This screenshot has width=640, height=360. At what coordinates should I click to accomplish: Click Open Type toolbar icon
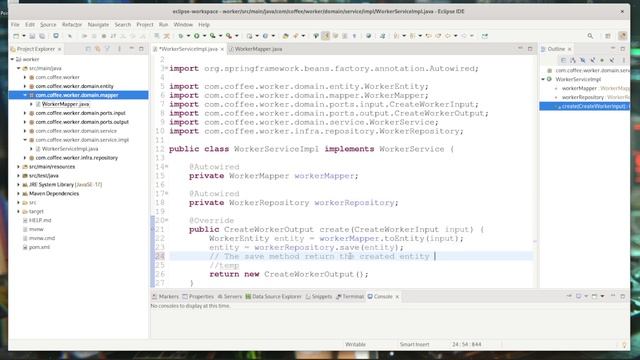coord(286,36)
